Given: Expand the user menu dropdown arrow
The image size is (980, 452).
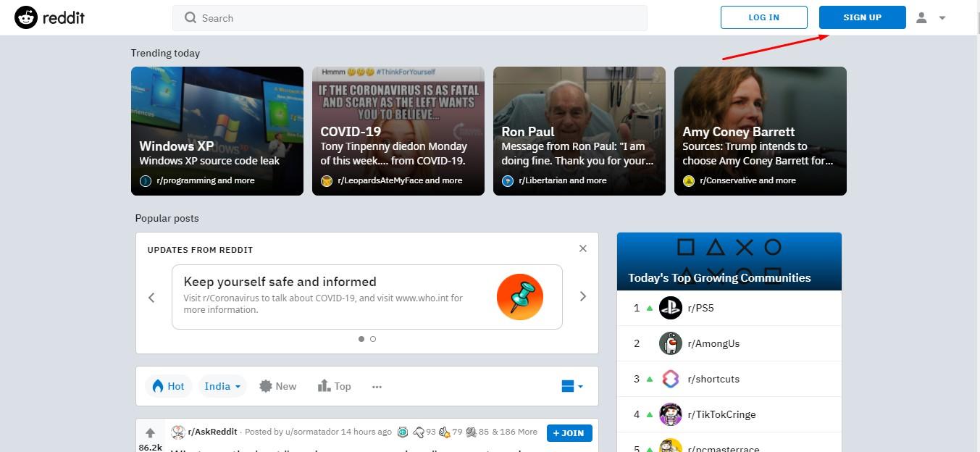Looking at the screenshot, I should tap(942, 18).
